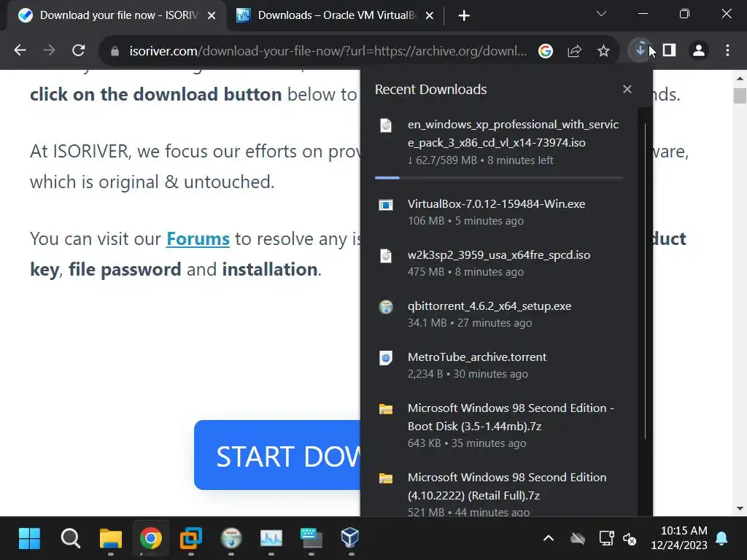This screenshot has height=560, width=747.
Task: Click the page vertical scrollbar thumb
Action: point(740,96)
